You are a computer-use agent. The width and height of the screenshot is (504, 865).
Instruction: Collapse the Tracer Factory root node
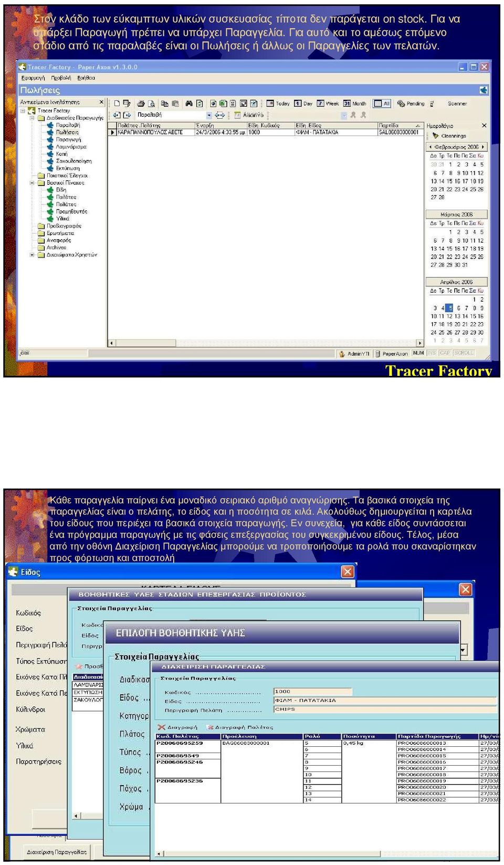(x=23, y=111)
